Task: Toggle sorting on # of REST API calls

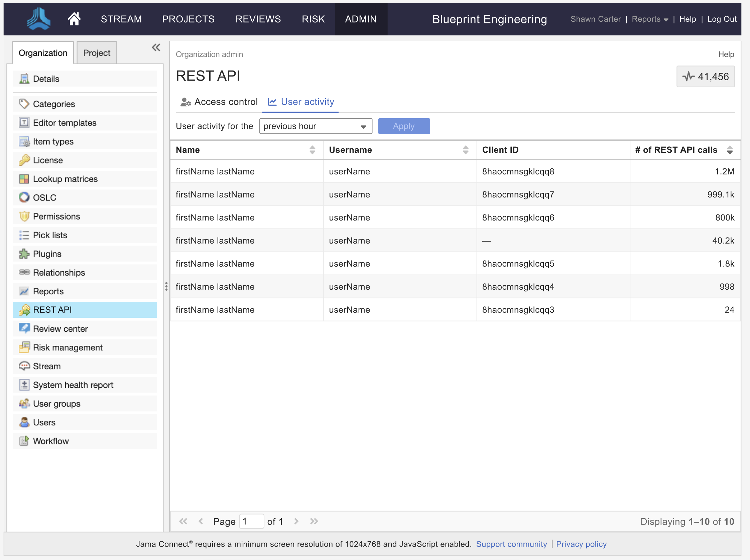Action: click(x=730, y=150)
